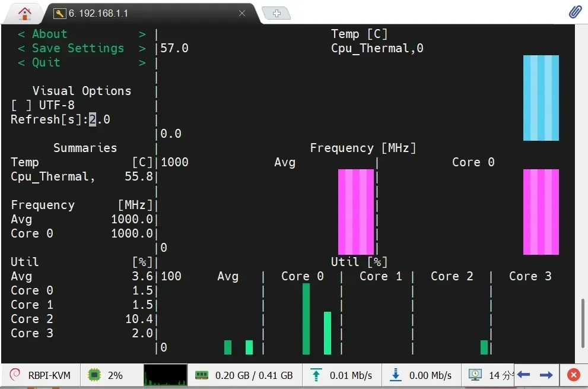Click the upload arrow icon
Image resolution: width=588 pixels, height=389 pixels.
click(316, 375)
